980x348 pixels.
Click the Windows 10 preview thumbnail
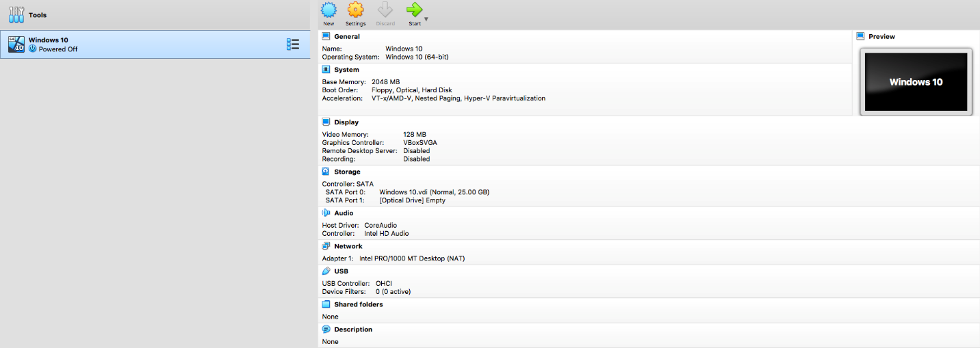[916, 82]
